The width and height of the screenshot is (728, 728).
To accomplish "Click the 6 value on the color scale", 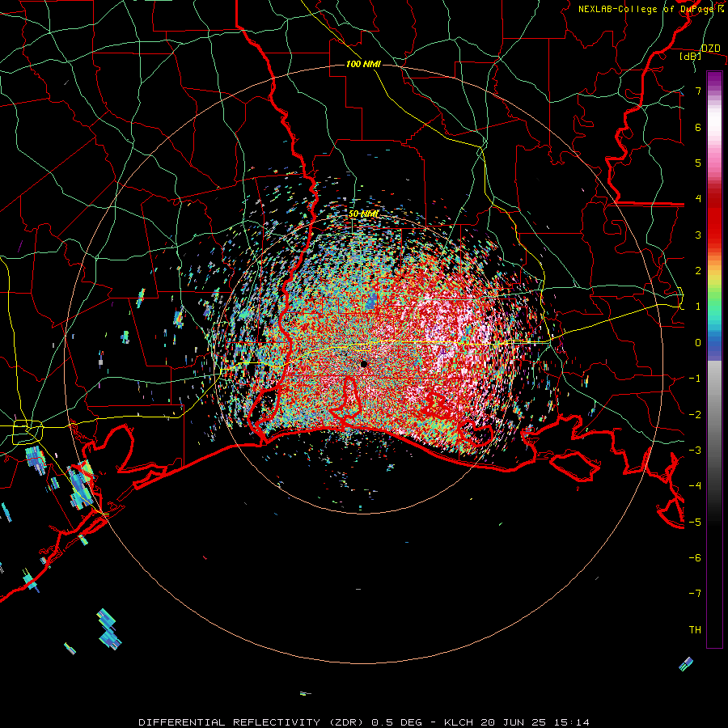I will 698,127.
